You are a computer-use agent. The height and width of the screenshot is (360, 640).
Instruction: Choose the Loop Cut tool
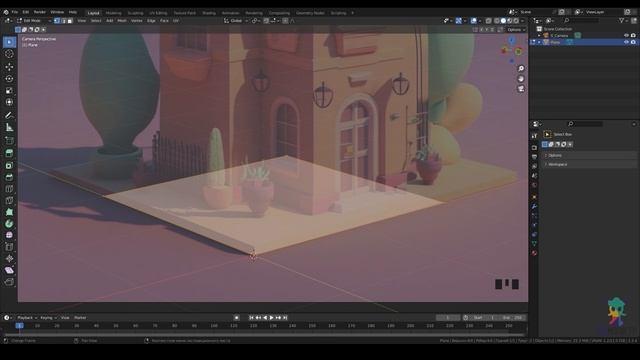tap(9, 189)
